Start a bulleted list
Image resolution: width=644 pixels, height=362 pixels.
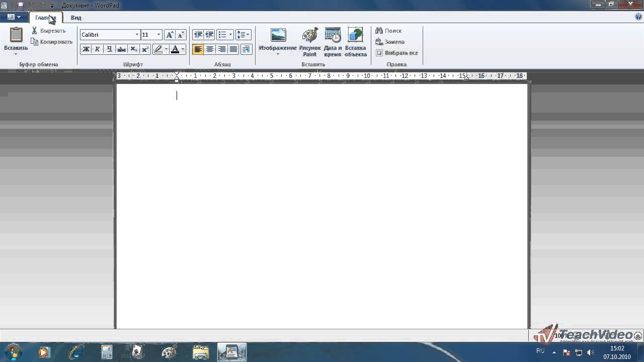pos(222,35)
